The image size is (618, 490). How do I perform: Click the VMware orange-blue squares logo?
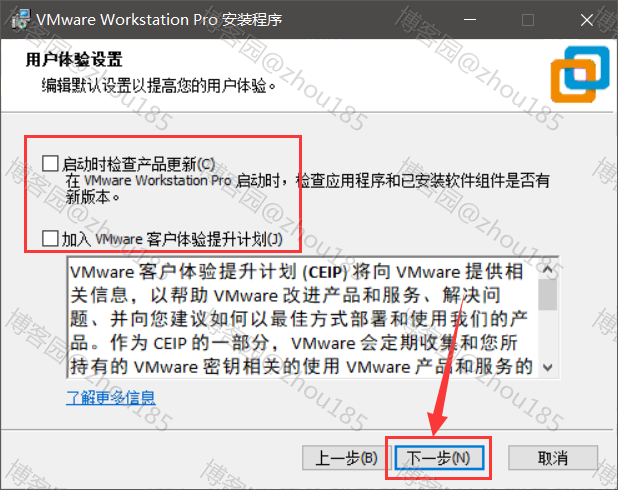pos(580,74)
